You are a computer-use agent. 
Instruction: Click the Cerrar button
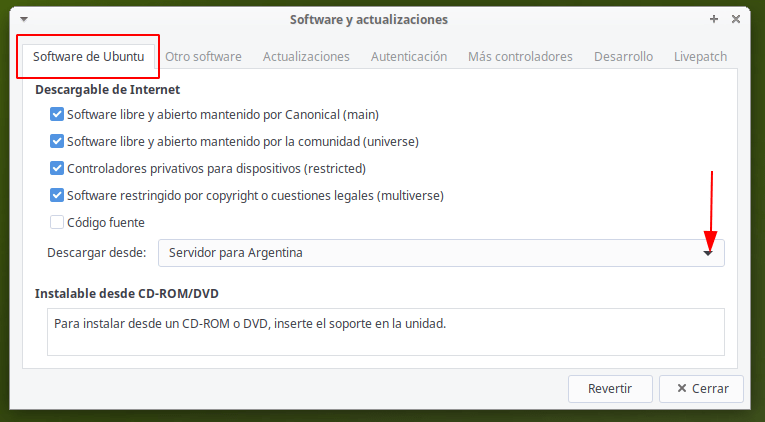[701, 389]
